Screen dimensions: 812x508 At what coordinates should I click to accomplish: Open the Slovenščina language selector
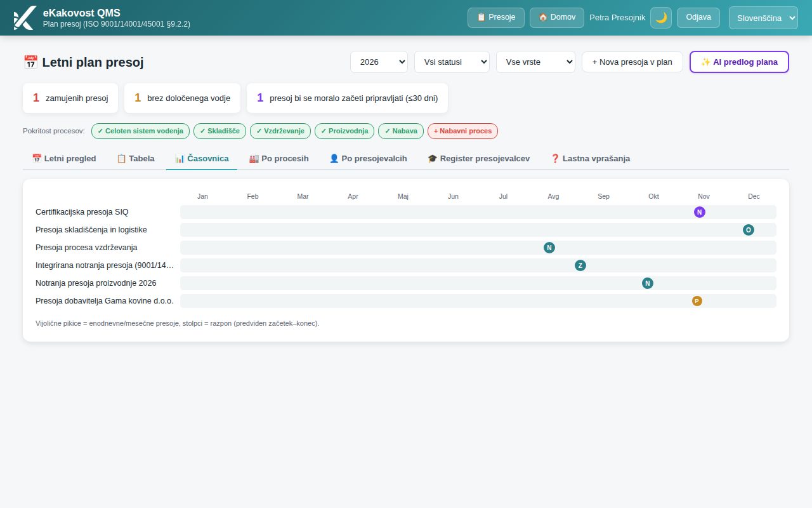763,18
